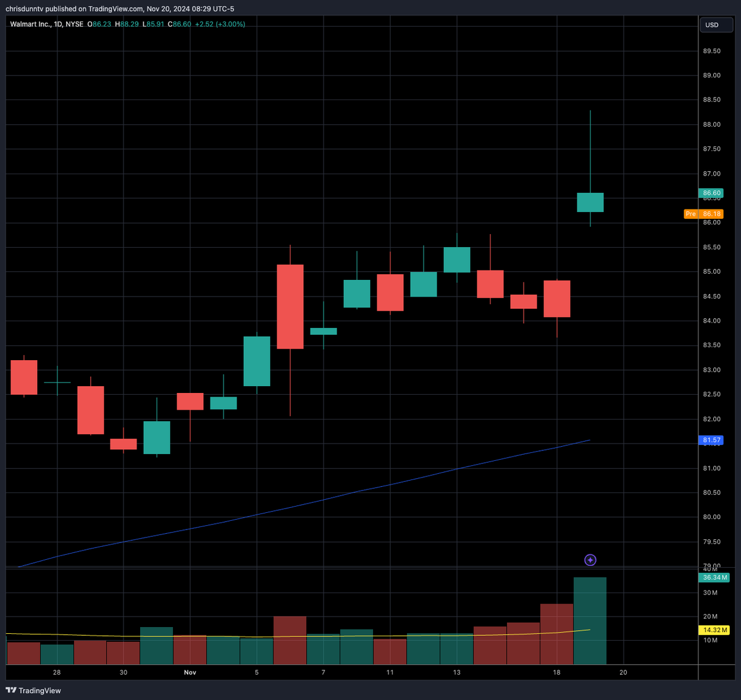Viewport: 741px width, 700px height.
Task: Click the +2.52 (+3.00%) change value
Action: pyautogui.click(x=220, y=24)
